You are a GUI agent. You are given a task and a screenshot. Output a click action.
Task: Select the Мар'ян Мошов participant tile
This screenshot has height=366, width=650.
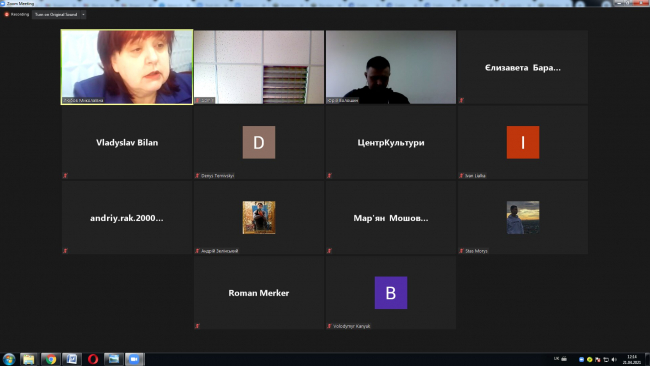click(x=390, y=218)
